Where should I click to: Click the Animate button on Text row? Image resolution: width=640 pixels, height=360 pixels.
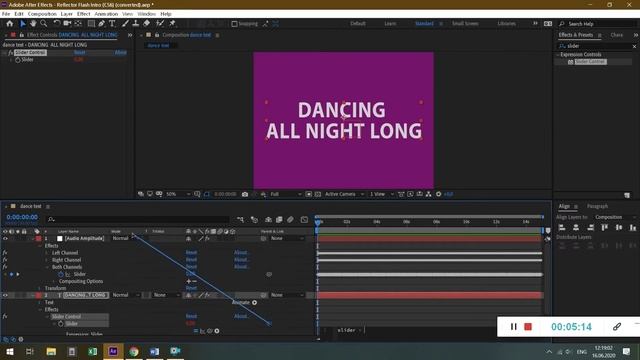tap(244, 302)
